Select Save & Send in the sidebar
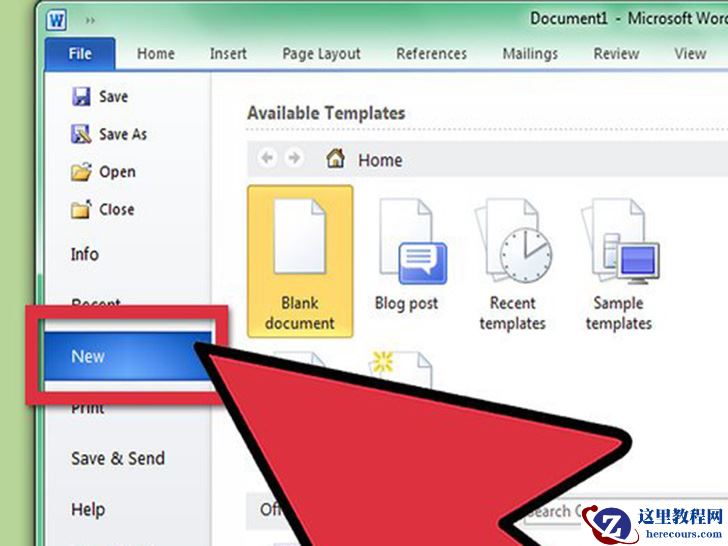728x546 pixels. (x=118, y=459)
